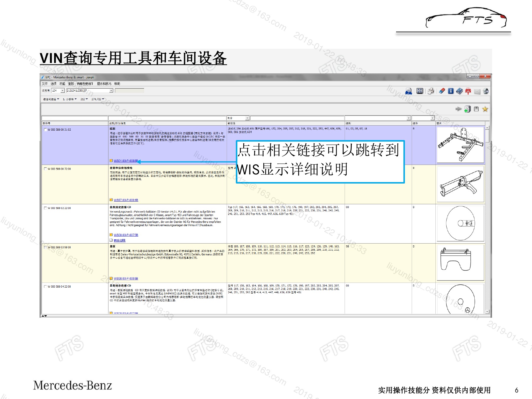
Task: Open the 组件 column filter dropdown
Action: pos(432,118)
